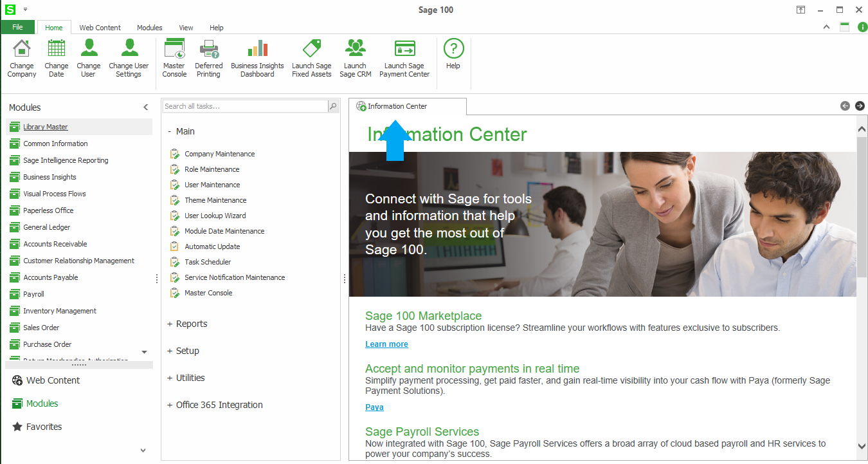Open the Change Date calendar icon
This screenshot has height=464, width=868.
pyautogui.click(x=57, y=59)
